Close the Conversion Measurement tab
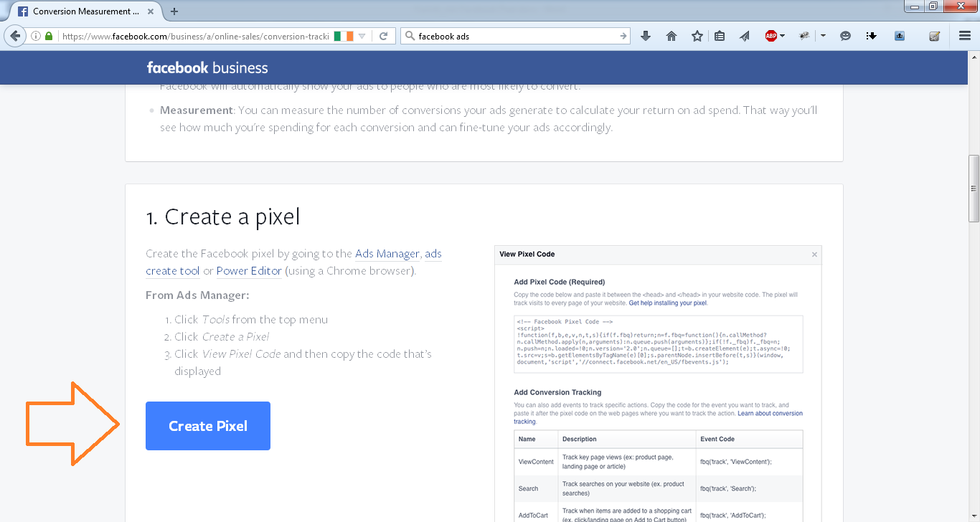Image resolution: width=980 pixels, height=522 pixels. coord(152,11)
